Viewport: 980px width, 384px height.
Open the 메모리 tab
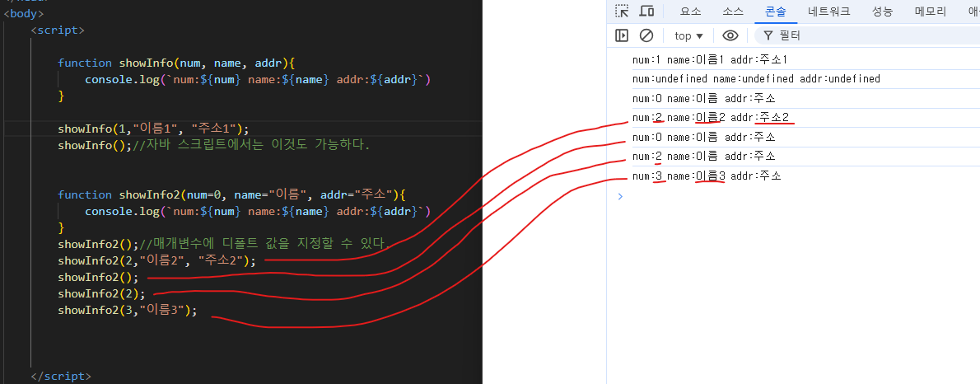(x=930, y=12)
